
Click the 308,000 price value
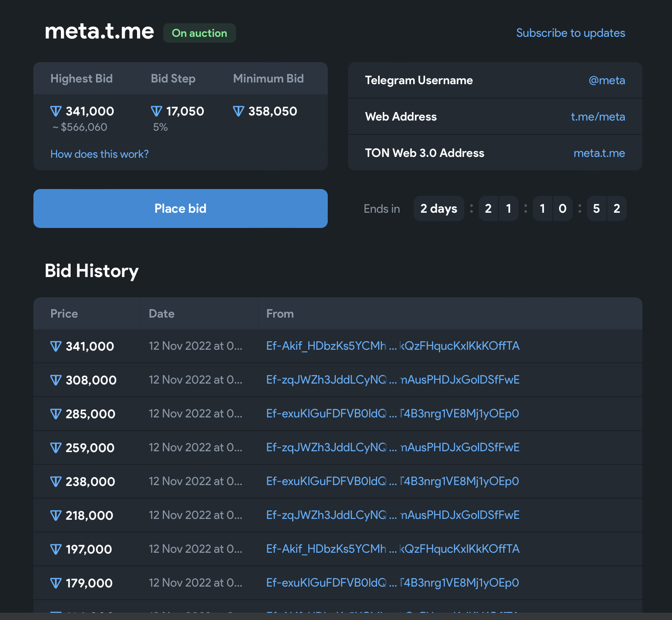point(91,380)
